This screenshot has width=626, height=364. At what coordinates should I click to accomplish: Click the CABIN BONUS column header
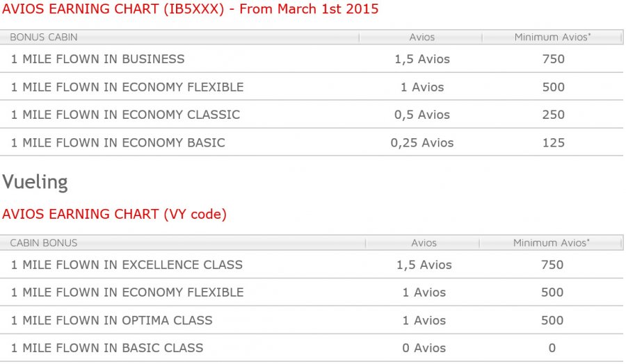click(43, 243)
